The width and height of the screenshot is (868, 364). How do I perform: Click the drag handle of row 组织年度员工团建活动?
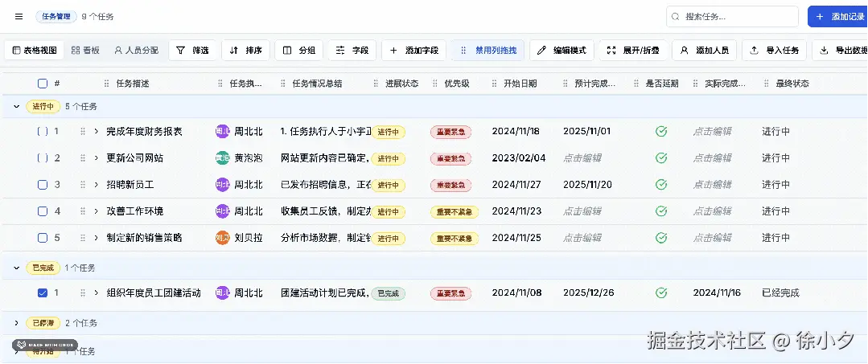click(83, 293)
